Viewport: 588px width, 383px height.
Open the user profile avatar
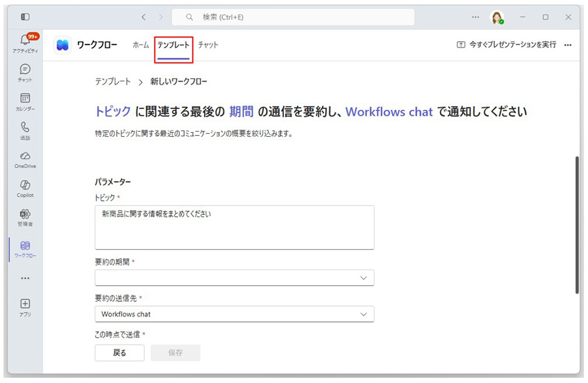tap(497, 17)
